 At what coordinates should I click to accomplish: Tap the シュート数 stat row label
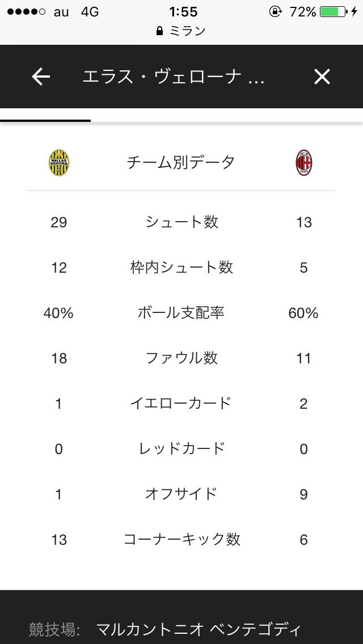181,222
